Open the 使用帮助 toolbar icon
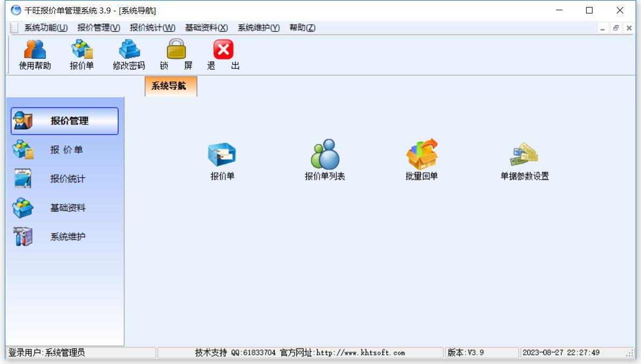Image resolution: width=641 pixels, height=364 pixels. point(35,55)
